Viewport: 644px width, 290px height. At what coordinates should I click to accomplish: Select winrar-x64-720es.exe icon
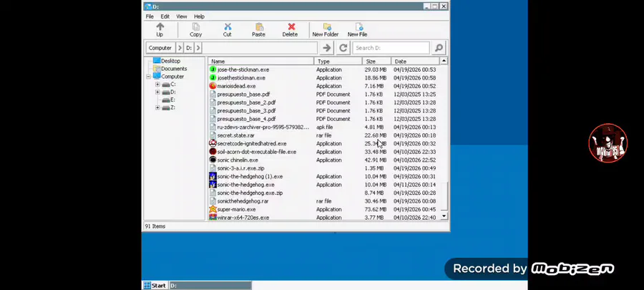[213, 217]
